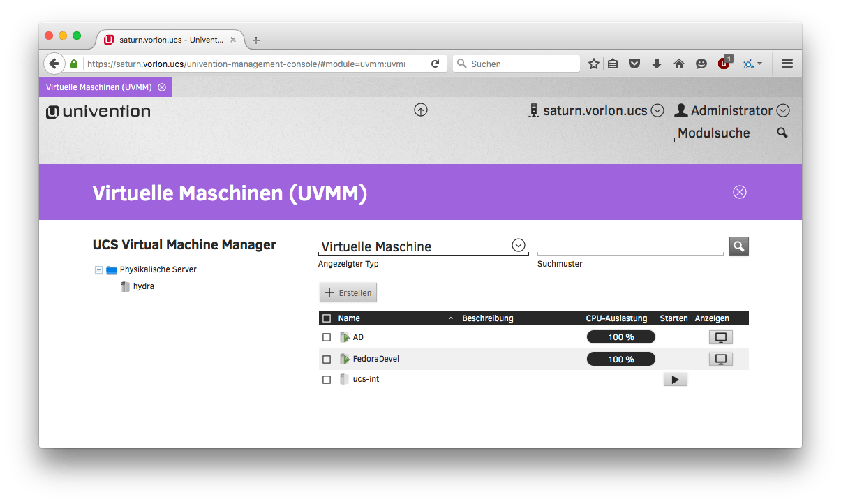
Task: Expand the Administrator user menu
Action: 782,110
